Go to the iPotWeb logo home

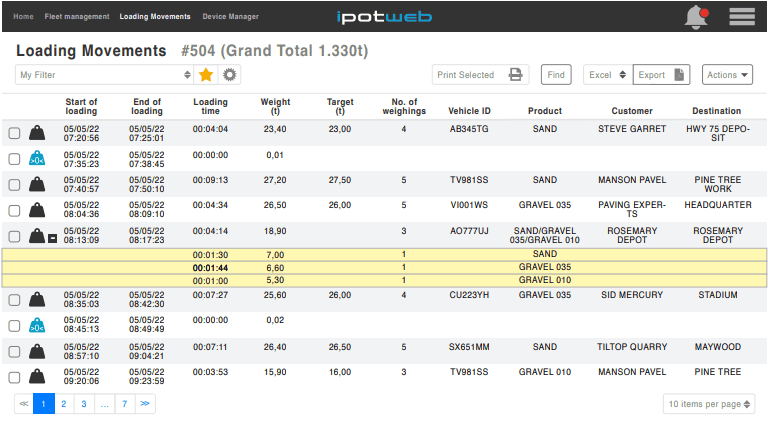[384, 17]
